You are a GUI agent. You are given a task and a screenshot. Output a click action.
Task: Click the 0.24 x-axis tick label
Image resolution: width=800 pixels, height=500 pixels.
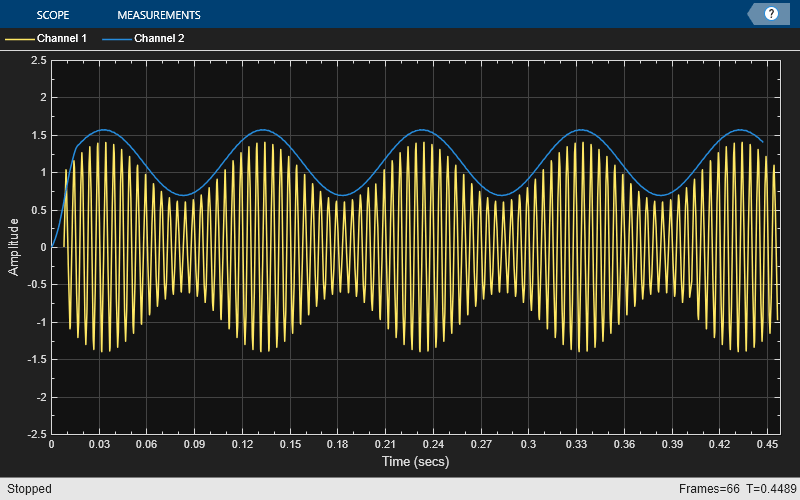click(433, 444)
